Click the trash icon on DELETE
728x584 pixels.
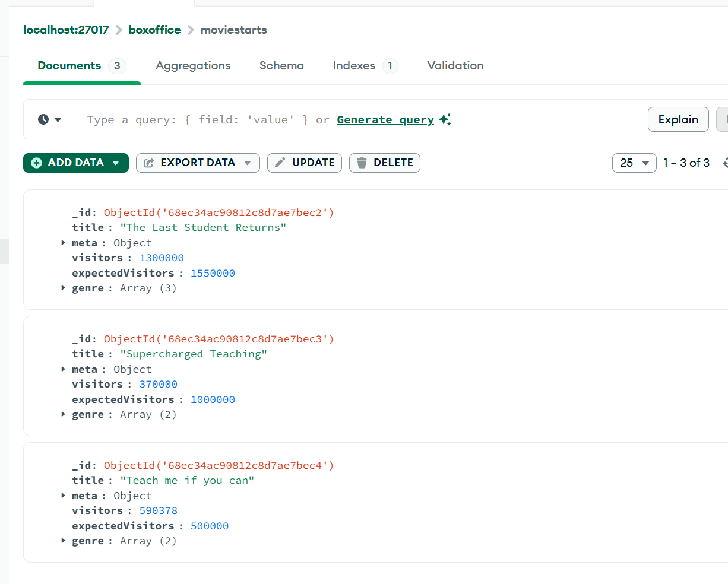pos(362,163)
